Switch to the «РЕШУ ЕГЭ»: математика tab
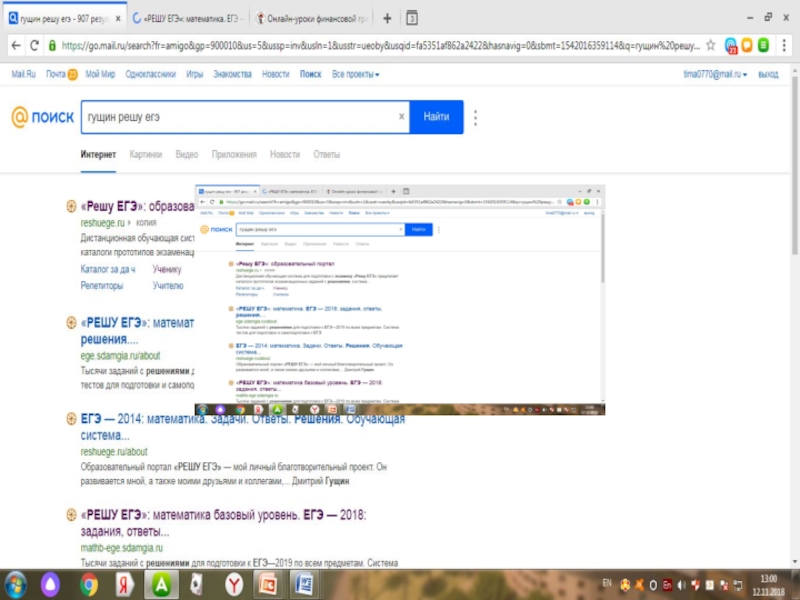800x600 pixels. tap(188, 18)
